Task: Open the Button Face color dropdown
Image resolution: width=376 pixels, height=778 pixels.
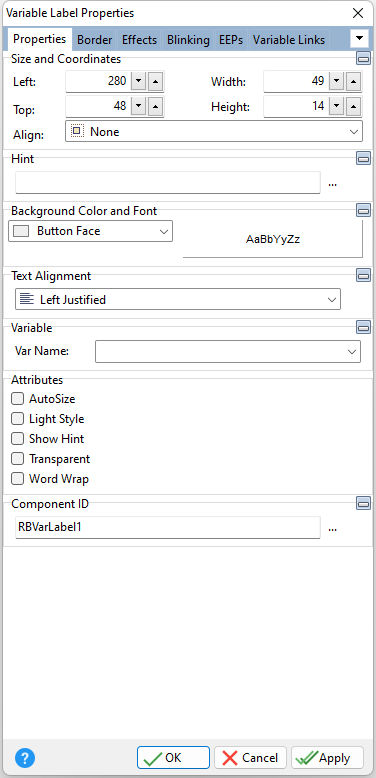Action: (x=91, y=231)
